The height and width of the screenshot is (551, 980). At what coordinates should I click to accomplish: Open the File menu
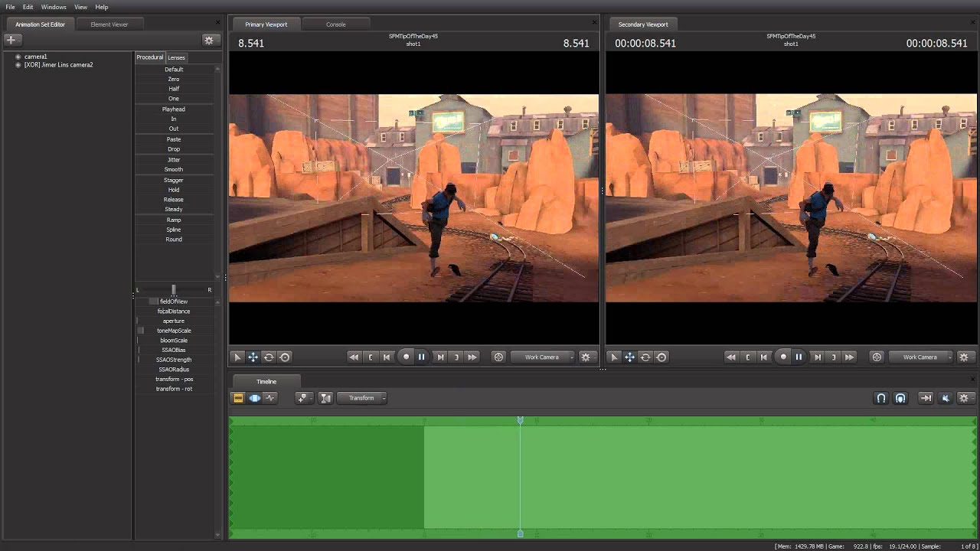[11, 7]
